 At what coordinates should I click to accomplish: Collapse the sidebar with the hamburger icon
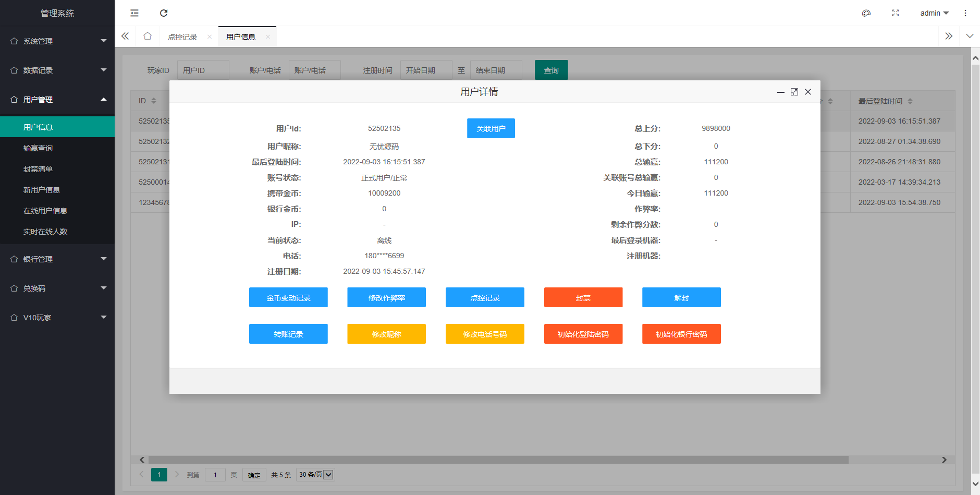click(134, 13)
